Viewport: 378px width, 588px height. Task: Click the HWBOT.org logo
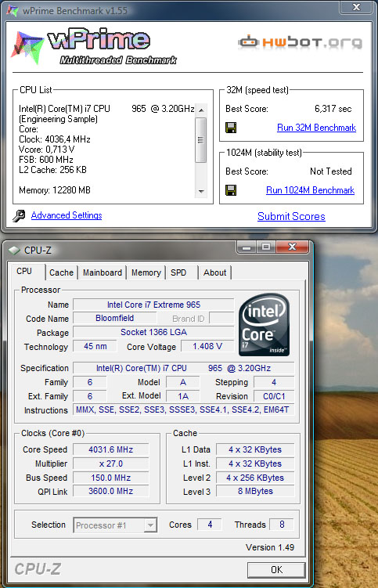point(300,42)
